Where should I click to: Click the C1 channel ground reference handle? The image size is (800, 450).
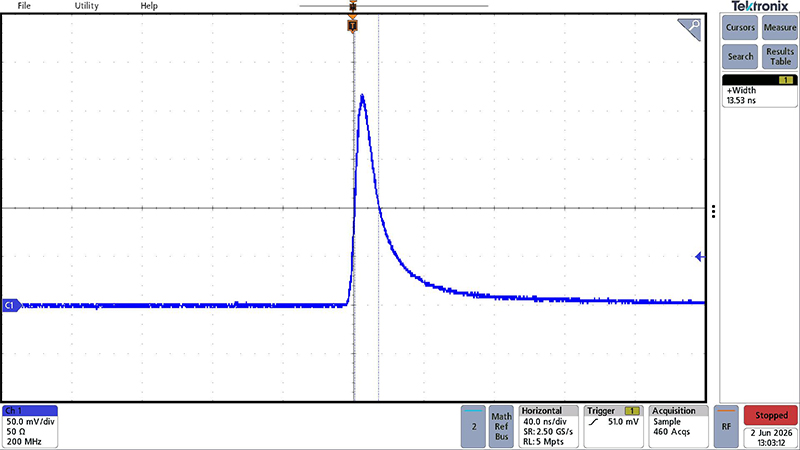click(11, 305)
